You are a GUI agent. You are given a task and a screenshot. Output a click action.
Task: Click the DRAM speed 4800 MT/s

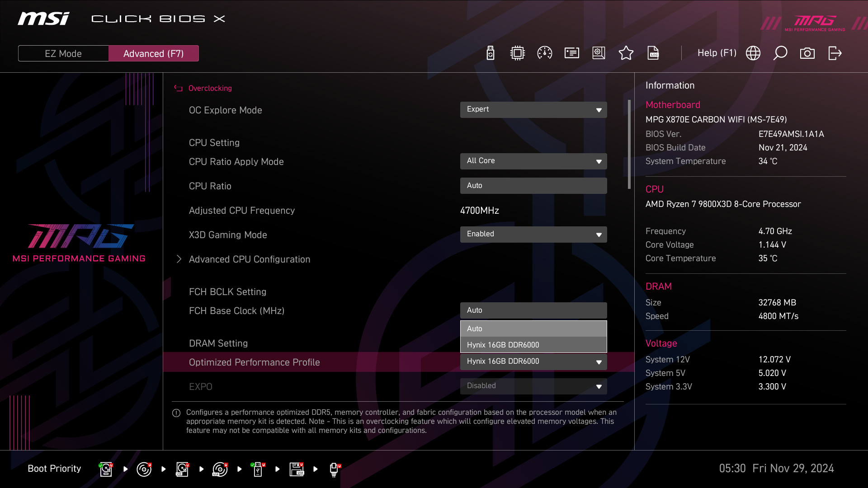point(778,316)
